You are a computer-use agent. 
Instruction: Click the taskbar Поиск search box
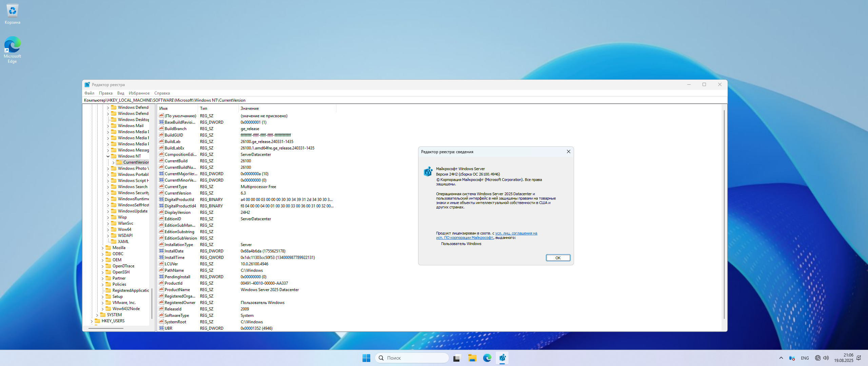412,358
